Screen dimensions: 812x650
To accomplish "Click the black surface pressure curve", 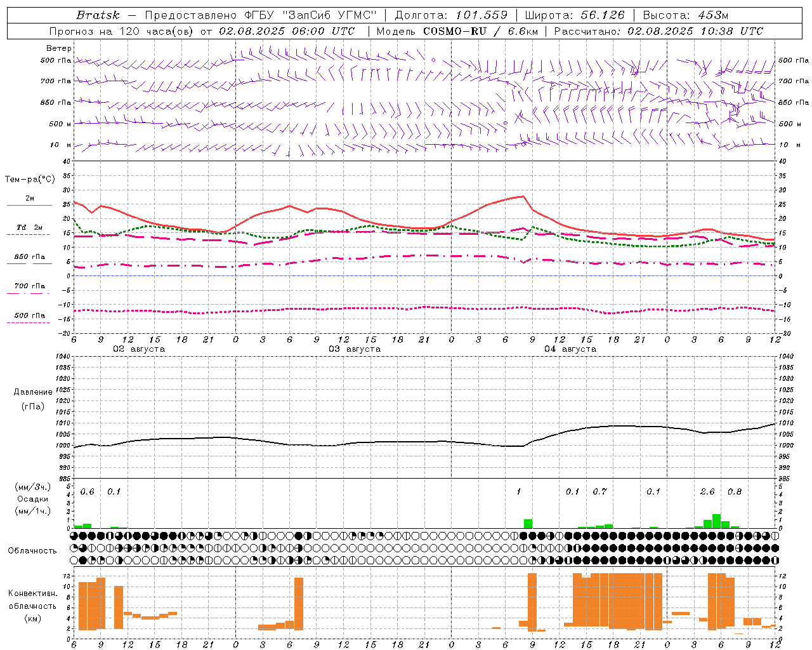I will click(425, 442).
